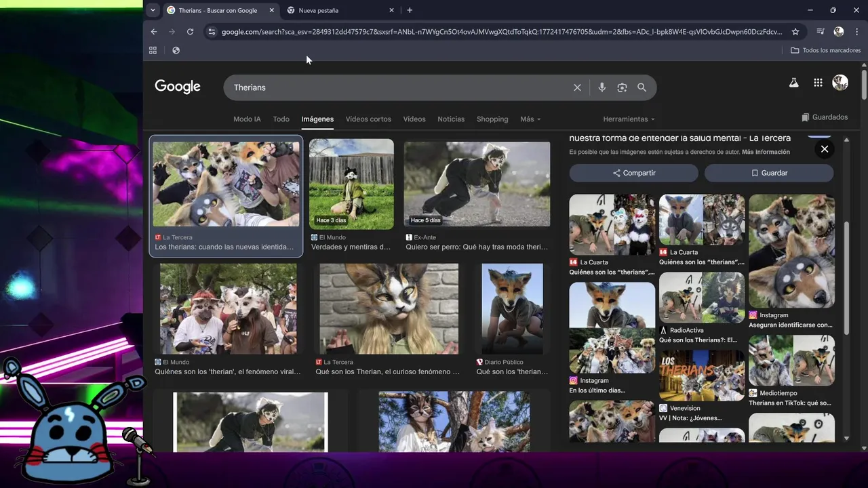Clear the search box with the X icon
This screenshot has width=868, height=488.
(x=577, y=87)
